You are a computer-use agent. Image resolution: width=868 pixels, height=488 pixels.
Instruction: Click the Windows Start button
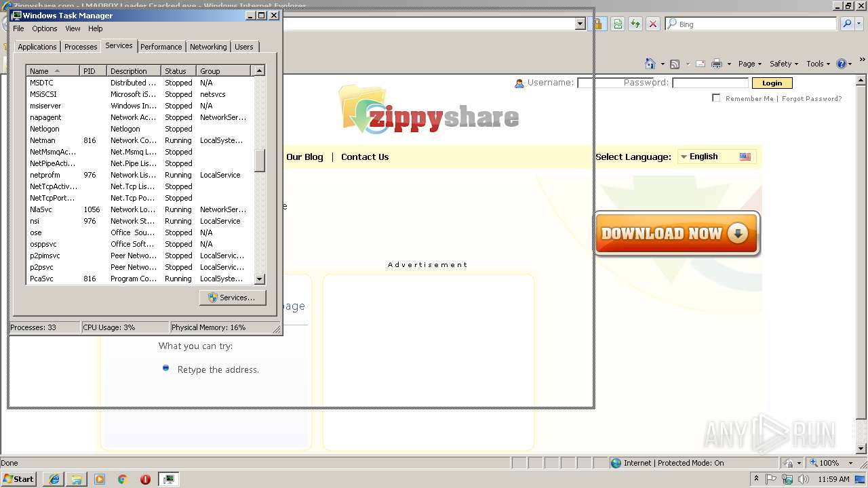coord(19,479)
